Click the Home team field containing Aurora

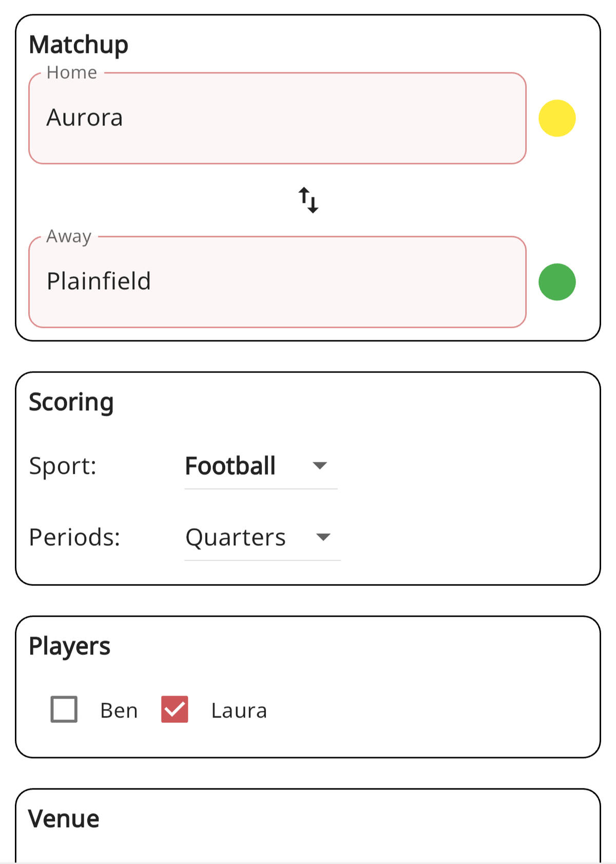[277, 118]
